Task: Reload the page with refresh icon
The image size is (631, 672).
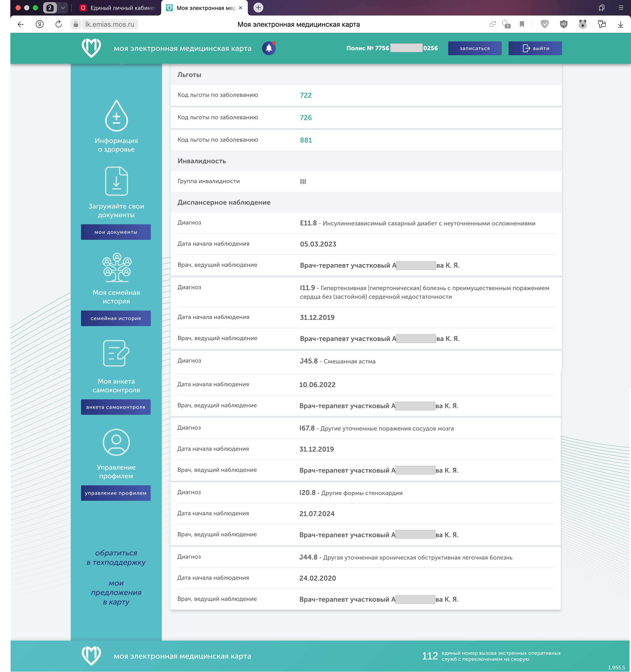Action: click(x=58, y=24)
